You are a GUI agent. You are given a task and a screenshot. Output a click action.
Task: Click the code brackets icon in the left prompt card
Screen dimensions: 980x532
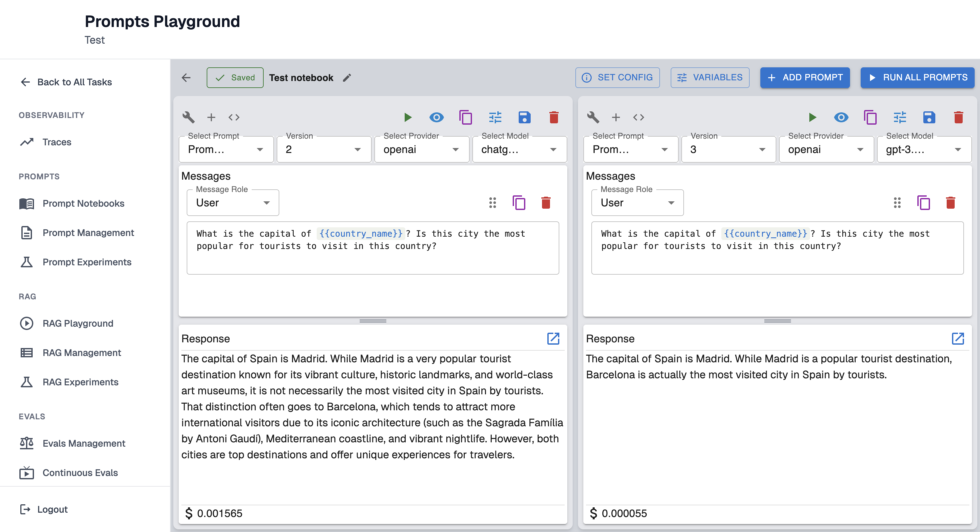(x=234, y=117)
